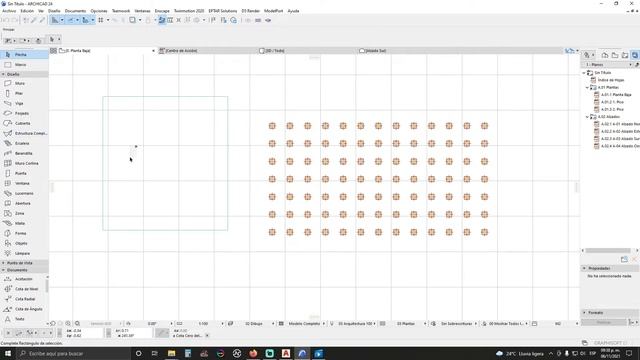
Task: Select the Barandilla railing tool
Action: (24, 153)
